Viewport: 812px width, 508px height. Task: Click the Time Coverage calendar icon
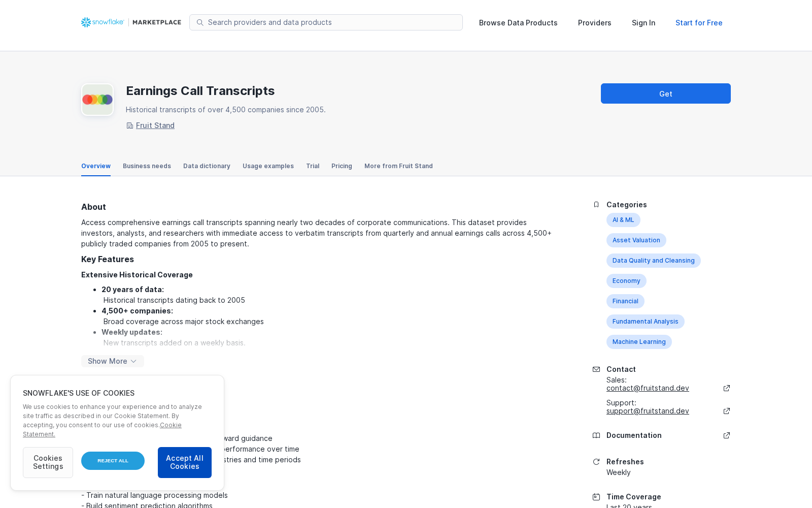coord(596,497)
